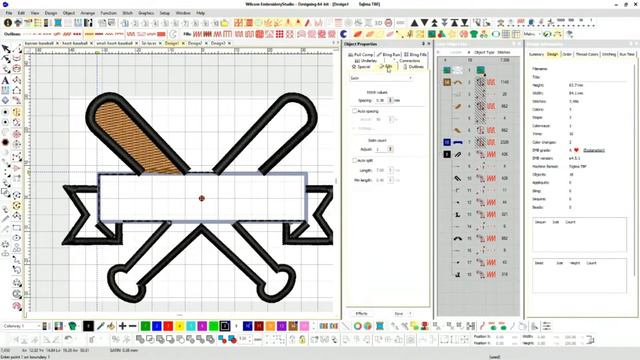Image resolution: width=640 pixels, height=360 pixels.
Task: Toggle the Auto spacing checkbox
Action: 355,111
